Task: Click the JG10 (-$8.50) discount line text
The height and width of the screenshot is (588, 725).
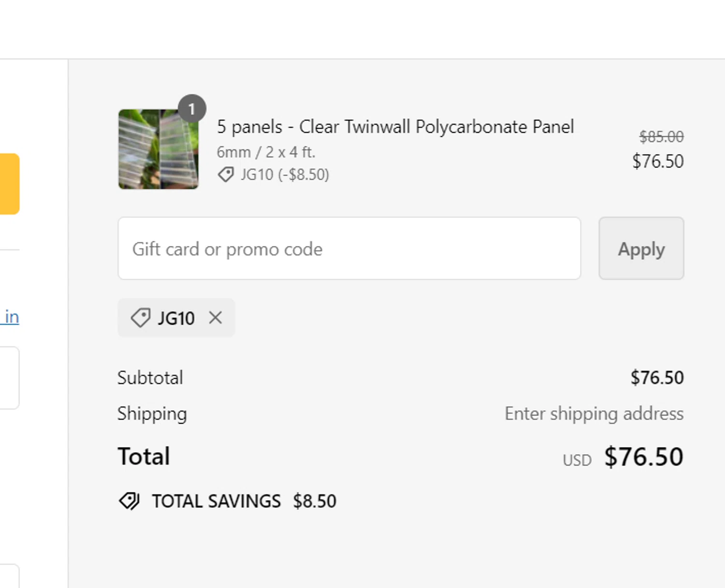Action: coord(285,174)
